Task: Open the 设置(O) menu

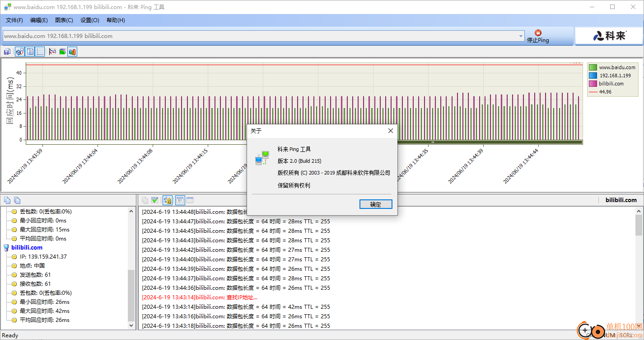Action: click(90, 20)
